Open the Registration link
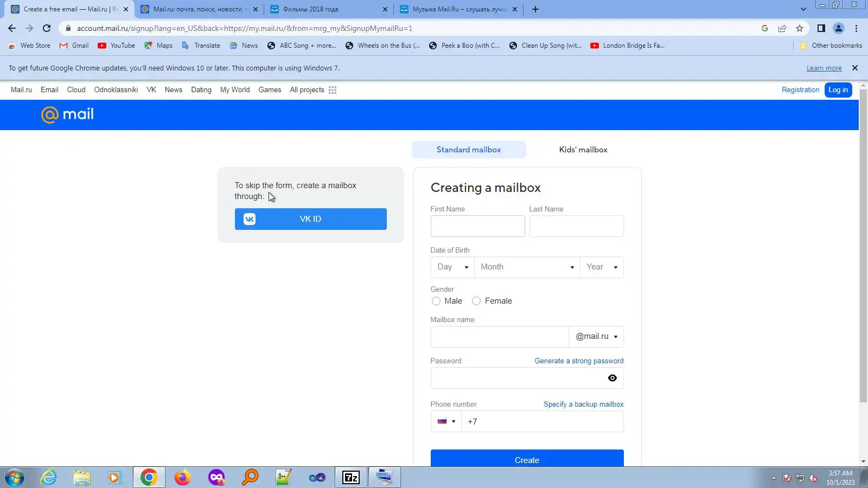 [800, 90]
